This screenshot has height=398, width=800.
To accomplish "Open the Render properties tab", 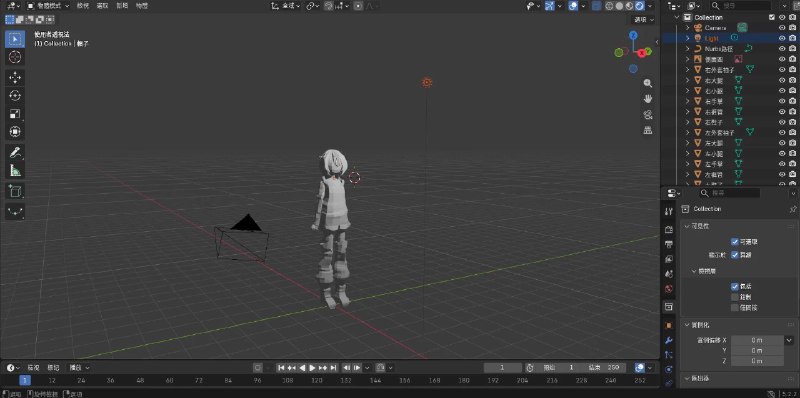I will 669,230.
